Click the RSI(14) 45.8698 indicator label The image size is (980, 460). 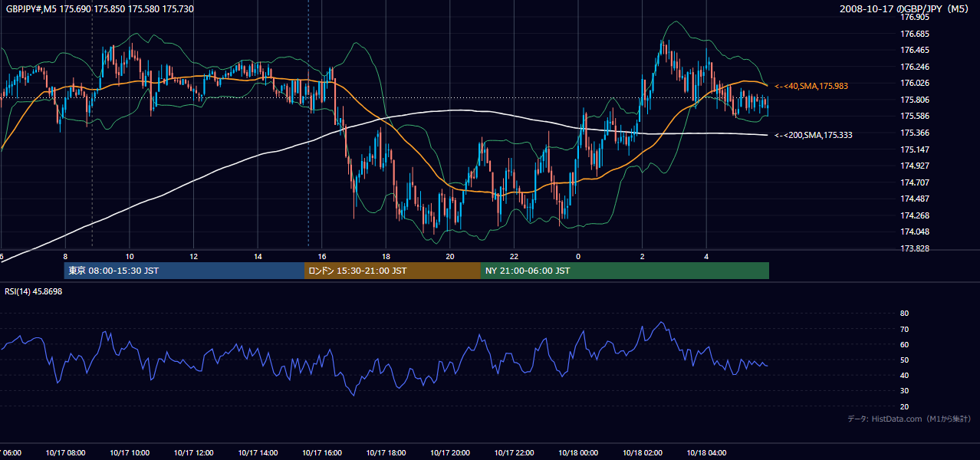click(34, 291)
